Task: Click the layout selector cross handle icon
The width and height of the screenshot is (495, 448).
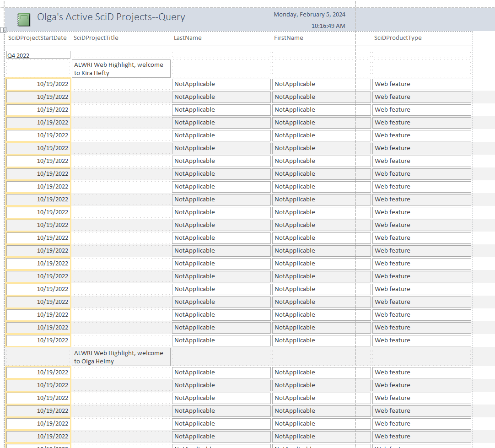Action: (3, 30)
